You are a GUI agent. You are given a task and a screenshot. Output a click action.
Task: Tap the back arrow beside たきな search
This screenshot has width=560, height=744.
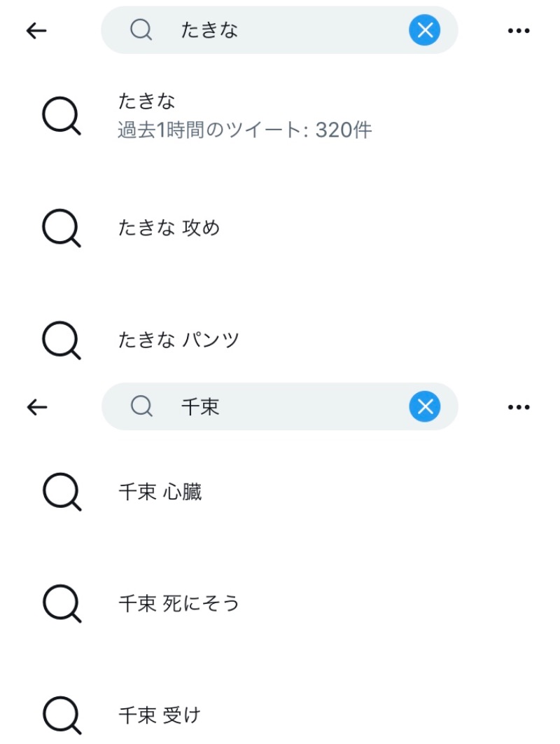36,30
